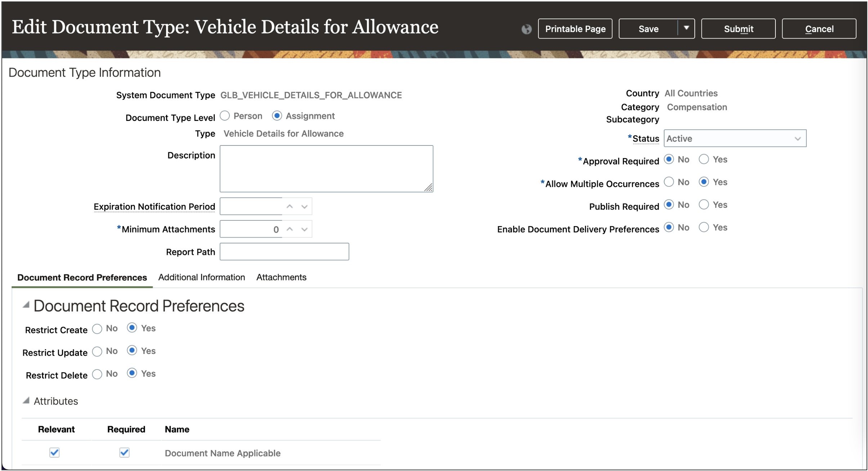Image resolution: width=868 pixels, height=471 pixels.
Task: Decrease the Minimum Attachments value
Action: (304, 229)
